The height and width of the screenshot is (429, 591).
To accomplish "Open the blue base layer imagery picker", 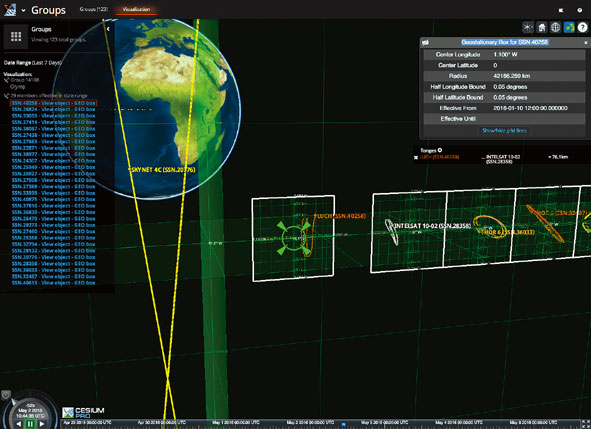I will coord(569,27).
